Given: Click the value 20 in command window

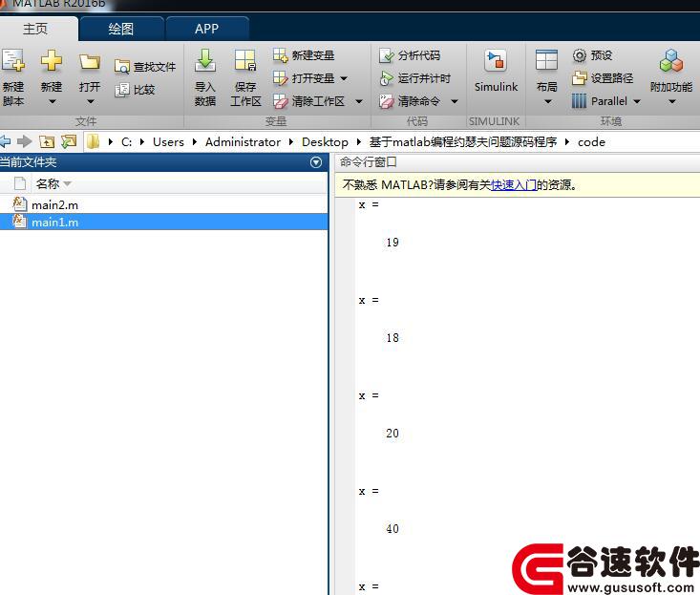Looking at the screenshot, I should coord(392,434).
